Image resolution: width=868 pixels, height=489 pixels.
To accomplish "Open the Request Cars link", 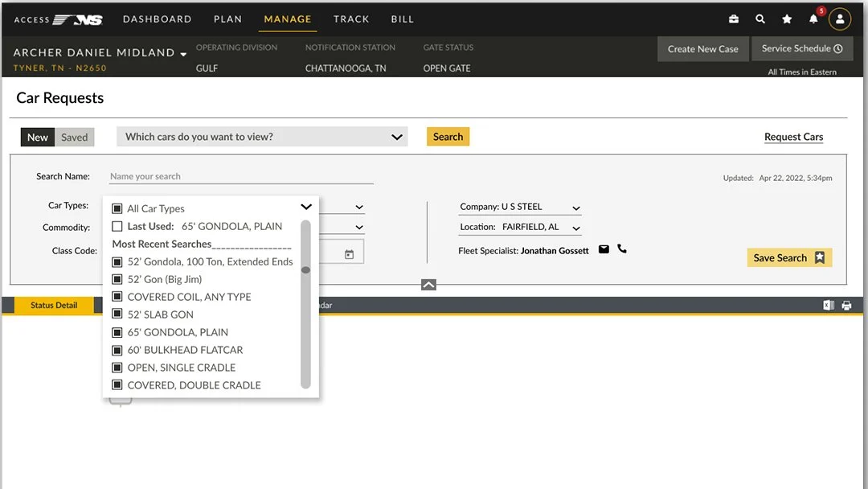I will (x=793, y=137).
